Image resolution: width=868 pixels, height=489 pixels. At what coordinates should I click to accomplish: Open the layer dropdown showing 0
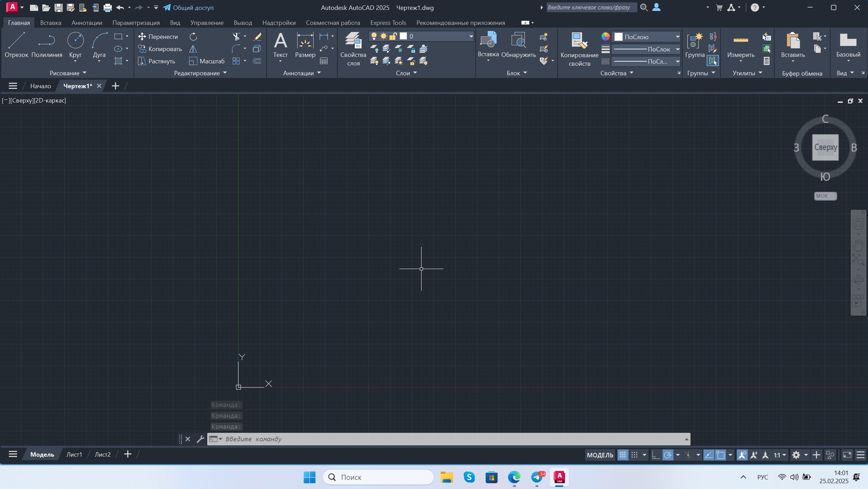point(421,36)
